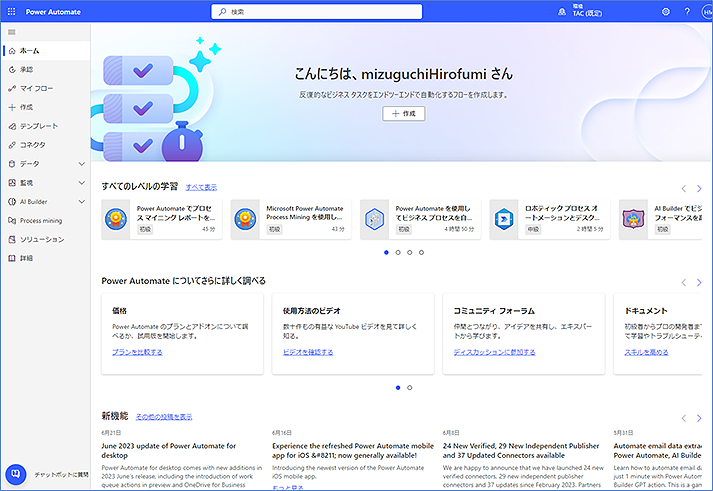Click the Process Mining learning card badge icon

(246, 219)
